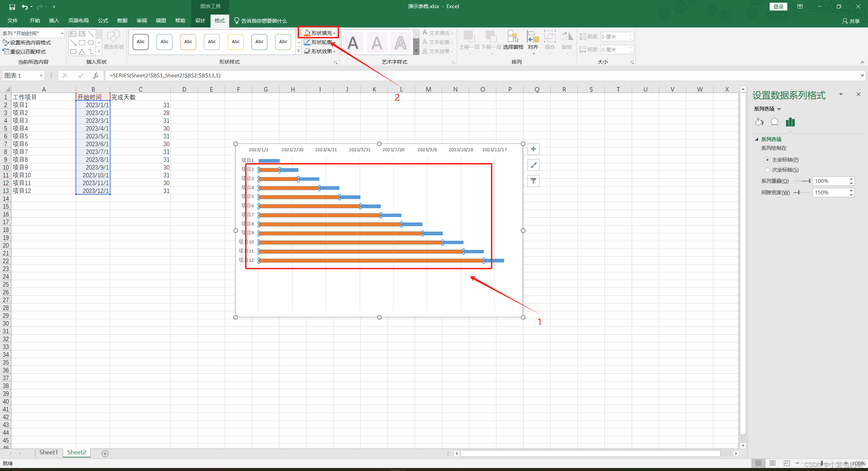Click the Fill & Line bucket icon in pane
This screenshot has width=868, height=471.
(759, 122)
